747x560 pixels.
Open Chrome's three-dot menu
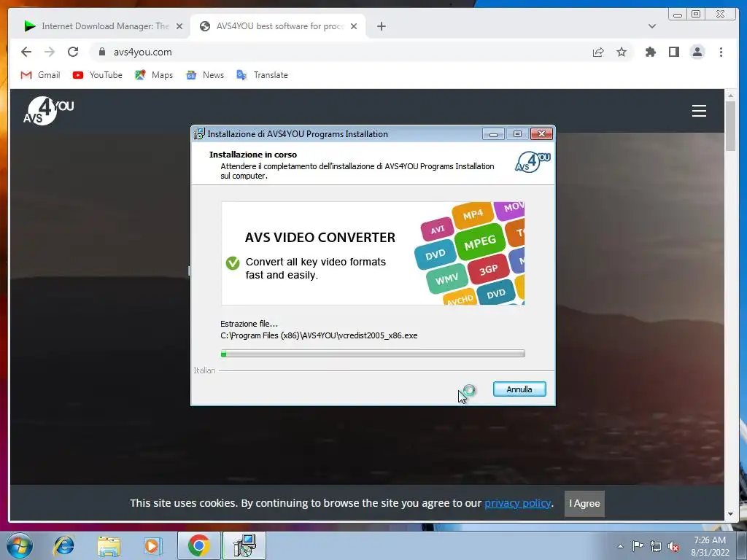721,52
